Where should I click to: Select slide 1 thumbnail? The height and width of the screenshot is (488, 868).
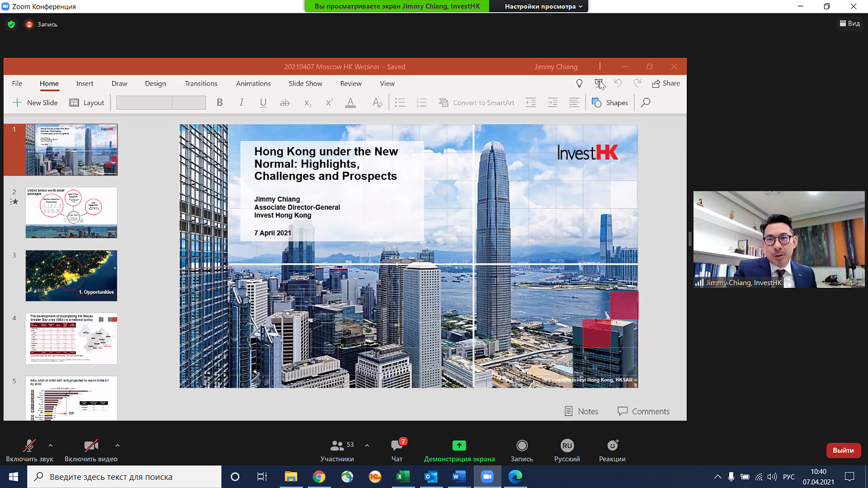coord(71,150)
